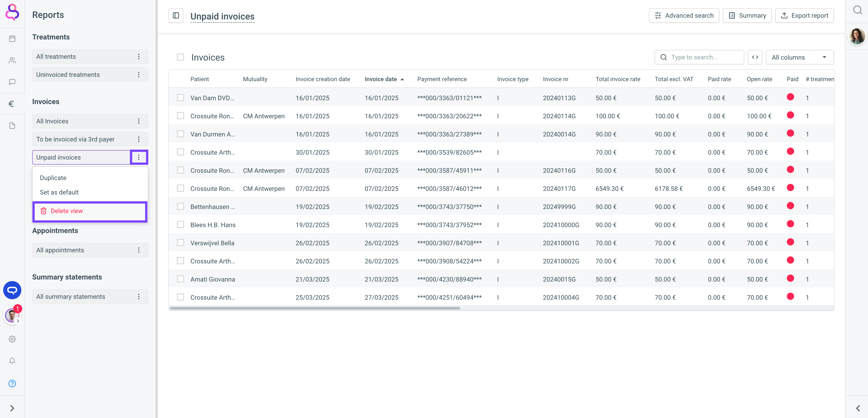This screenshot has height=418, width=868.
Task: Choose Duplicate from the view menu
Action: [53, 178]
